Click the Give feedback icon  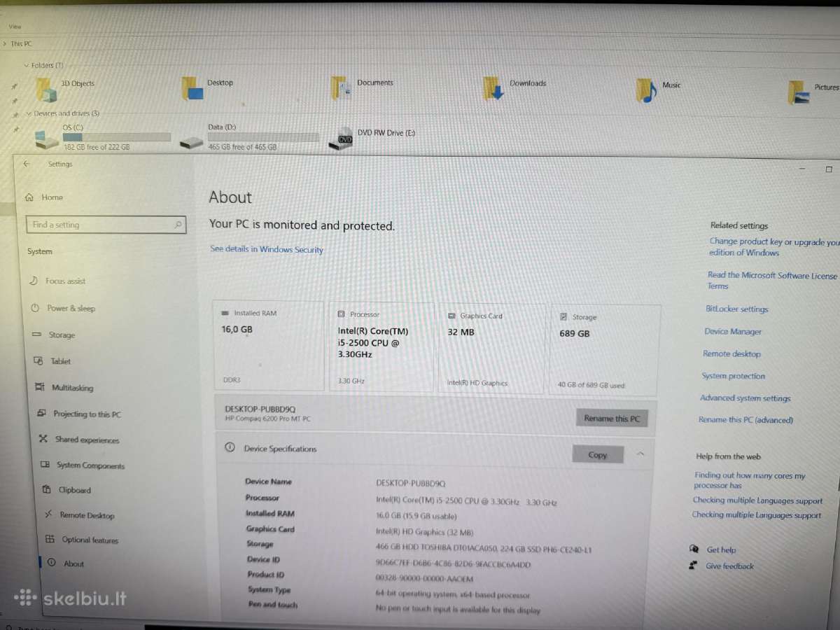point(693,566)
